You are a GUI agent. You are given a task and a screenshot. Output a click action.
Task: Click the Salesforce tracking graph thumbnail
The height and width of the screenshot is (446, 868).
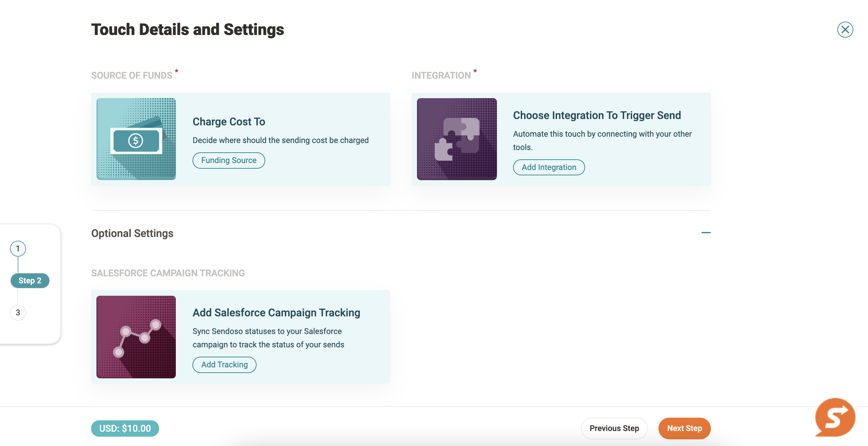[x=136, y=337]
